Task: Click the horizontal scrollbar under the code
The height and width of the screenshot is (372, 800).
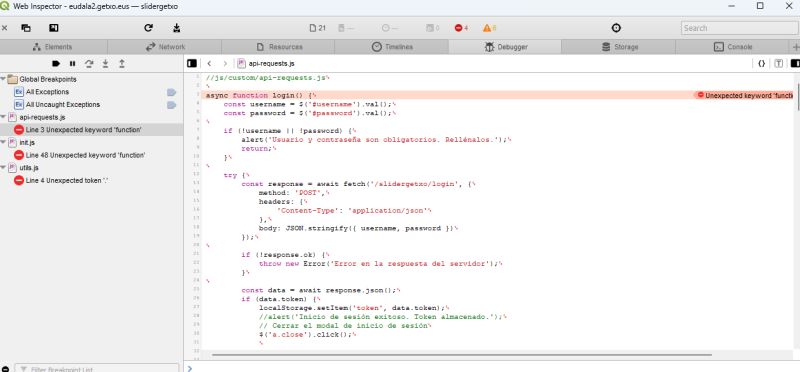Action: pyautogui.click(x=461, y=355)
